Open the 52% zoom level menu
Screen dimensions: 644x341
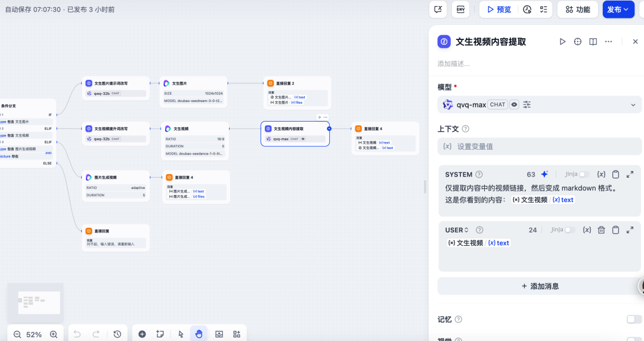click(34, 335)
